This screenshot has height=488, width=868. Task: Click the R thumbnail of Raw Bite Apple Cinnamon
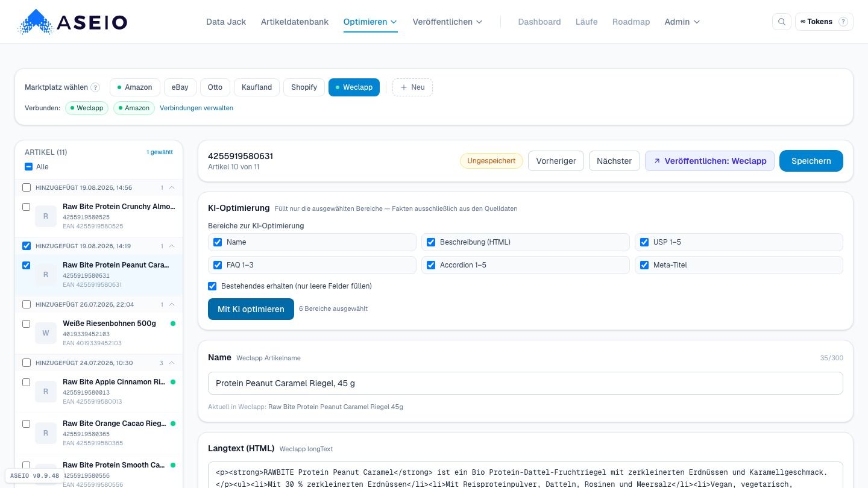click(46, 392)
